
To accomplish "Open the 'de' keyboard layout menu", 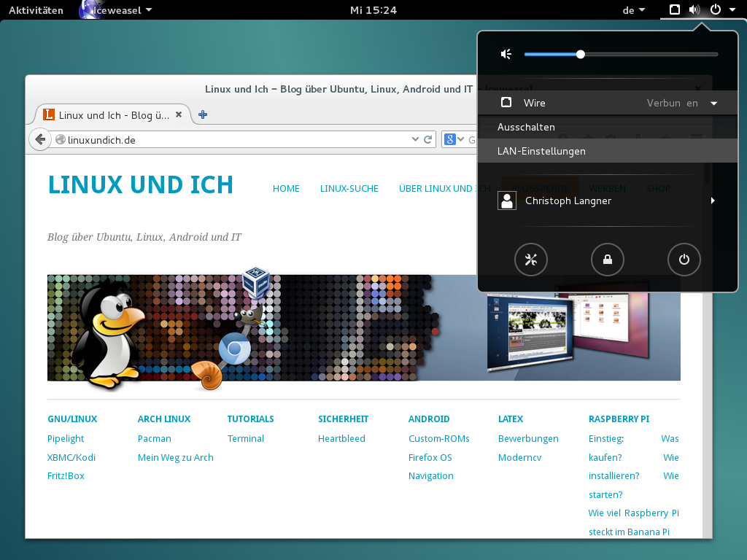I will [633, 10].
